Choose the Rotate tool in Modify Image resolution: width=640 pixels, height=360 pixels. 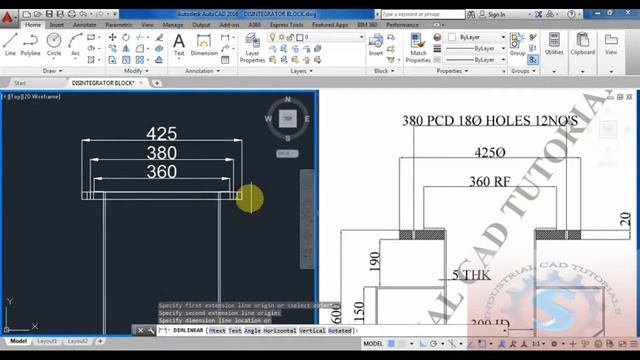coord(126,37)
